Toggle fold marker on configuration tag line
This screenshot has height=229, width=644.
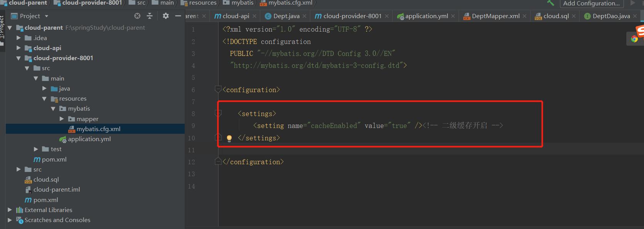click(x=218, y=90)
